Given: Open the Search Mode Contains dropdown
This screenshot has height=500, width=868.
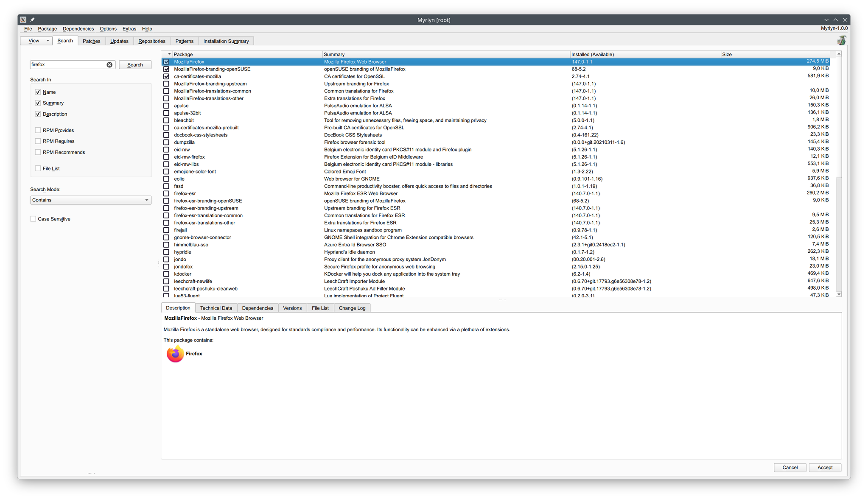Looking at the screenshot, I should (91, 200).
